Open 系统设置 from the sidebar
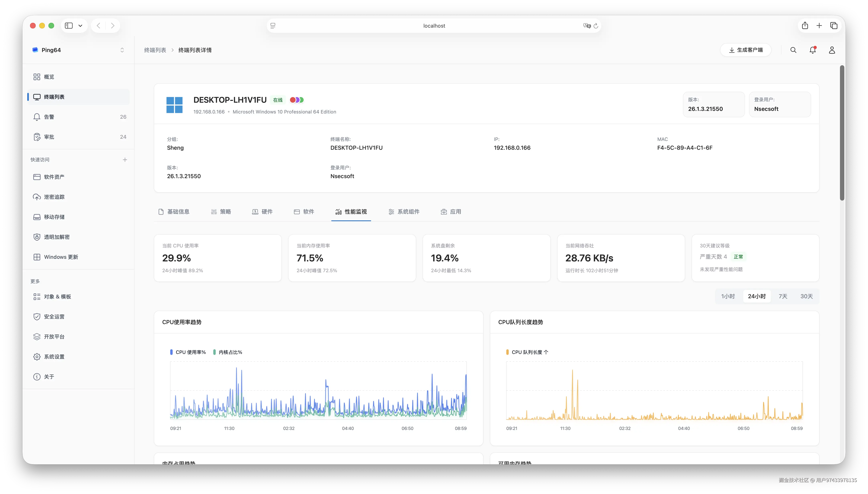The height and width of the screenshot is (494, 868). point(54,357)
